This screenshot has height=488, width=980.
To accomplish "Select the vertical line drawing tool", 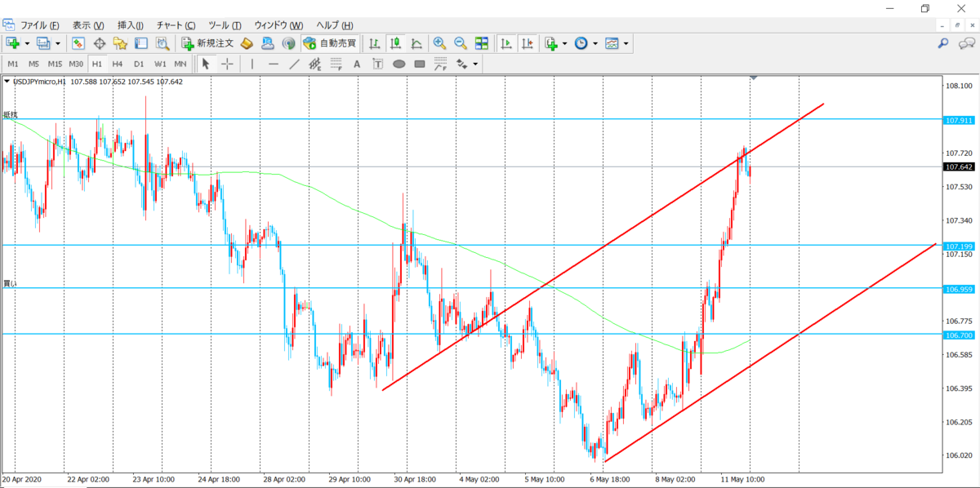I will (x=252, y=64).
